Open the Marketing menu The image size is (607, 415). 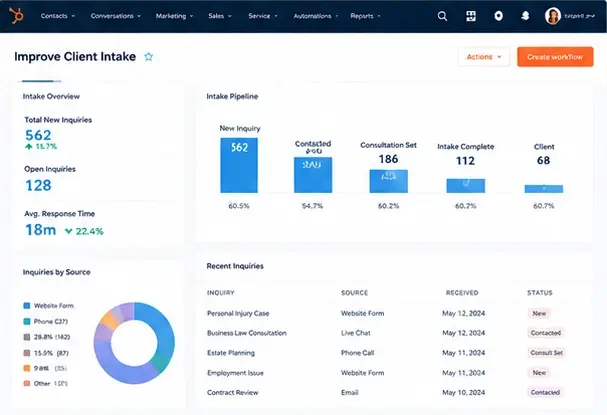click(174, 16)
